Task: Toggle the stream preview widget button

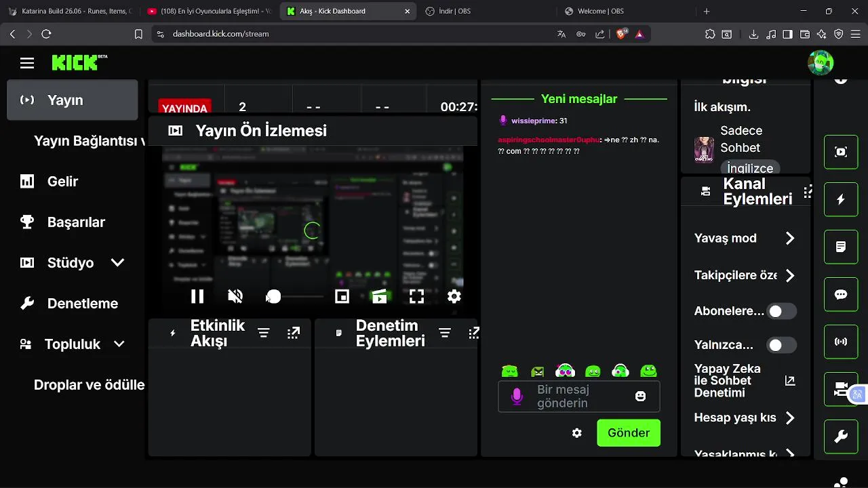Action: [x=841, y=152]
